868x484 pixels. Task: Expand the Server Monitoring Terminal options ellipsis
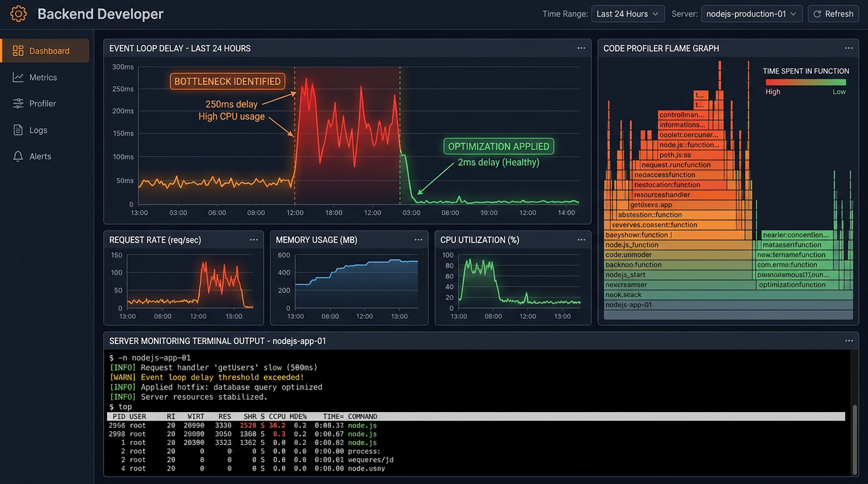[848, 340]
